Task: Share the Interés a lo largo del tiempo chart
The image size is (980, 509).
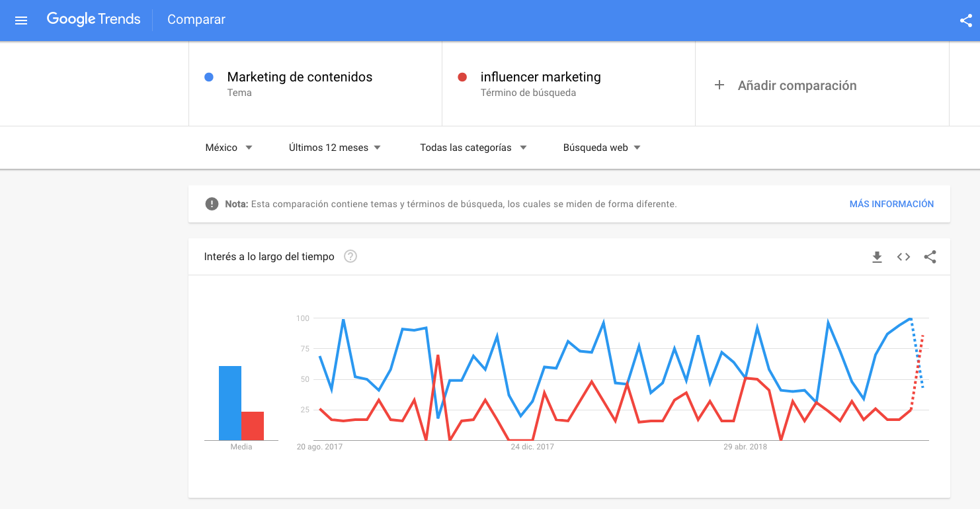Action: pyautogui.click(x=930, y=257)
